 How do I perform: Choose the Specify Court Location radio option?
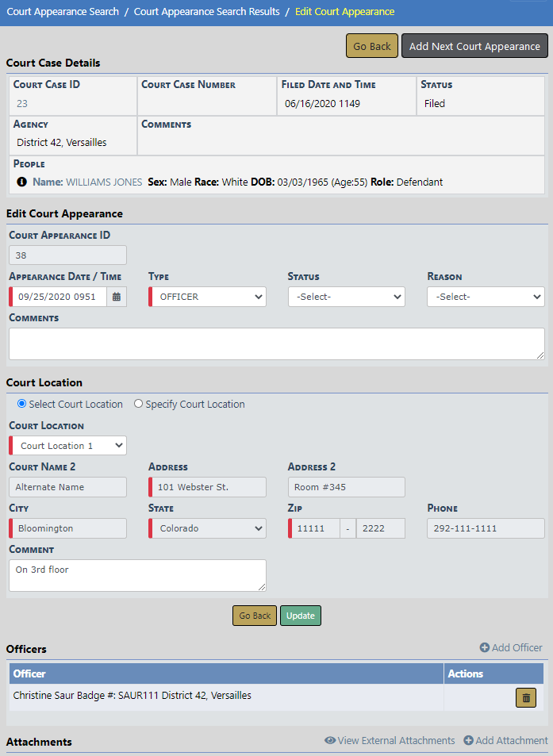[x=138, y=404]
